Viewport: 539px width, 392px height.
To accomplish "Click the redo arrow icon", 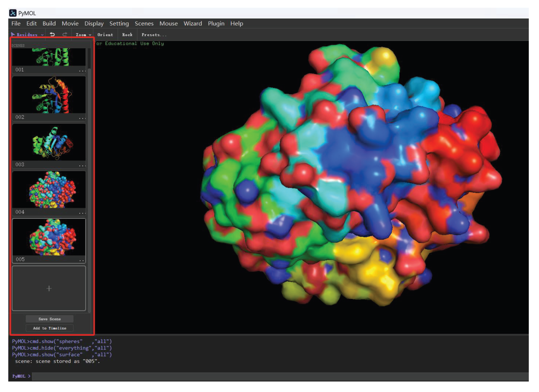I will point(65,35).
